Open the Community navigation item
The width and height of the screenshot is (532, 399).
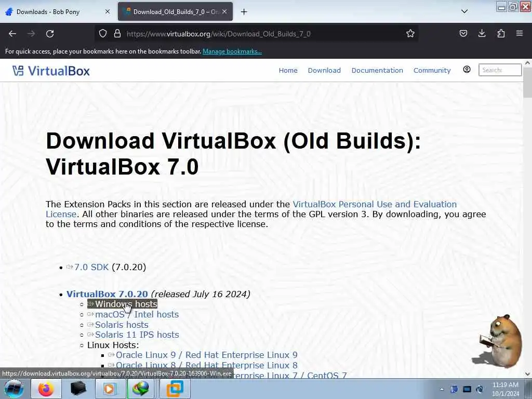click(x=432, y=71)
